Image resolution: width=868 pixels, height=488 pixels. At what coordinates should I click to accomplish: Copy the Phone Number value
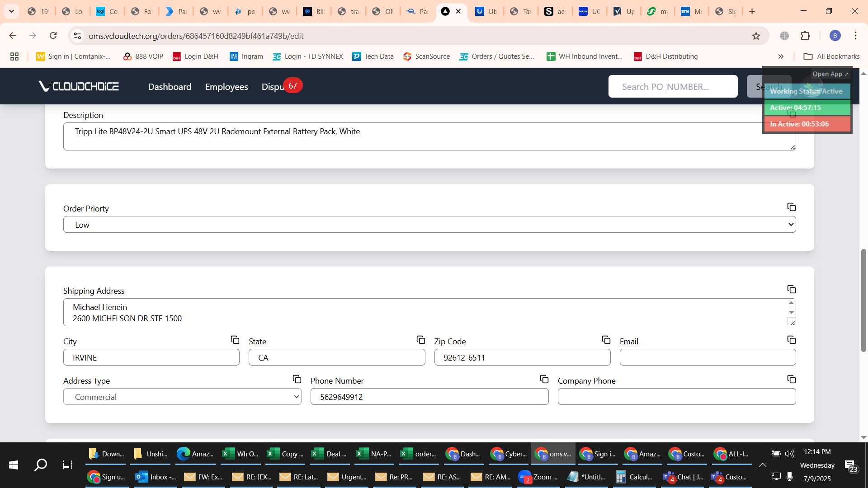(544, 379)
